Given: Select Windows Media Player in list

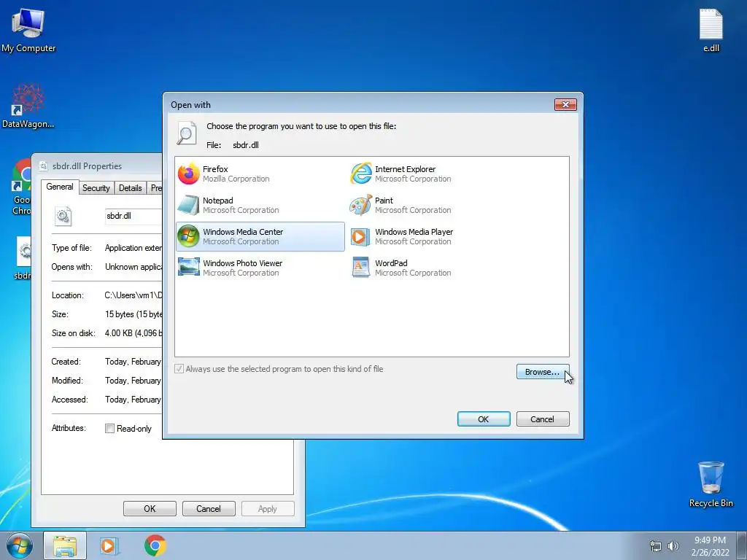Looking at the screenshot, I should click(x=432, y=236).
